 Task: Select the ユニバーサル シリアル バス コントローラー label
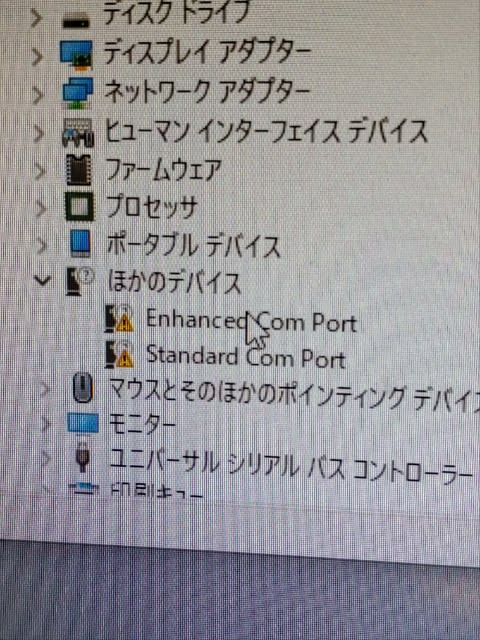(x=290, y=466)
